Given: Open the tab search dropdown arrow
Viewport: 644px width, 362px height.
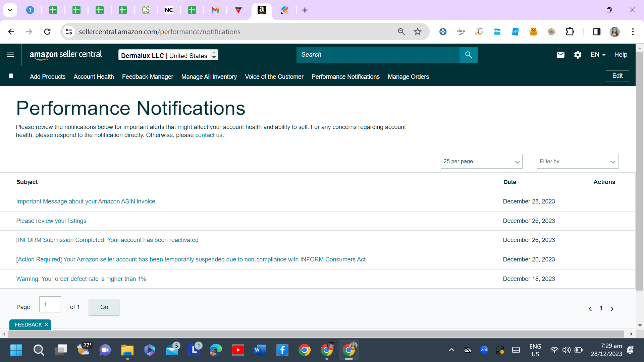Looking at the screenshot, I should point(10,10).
